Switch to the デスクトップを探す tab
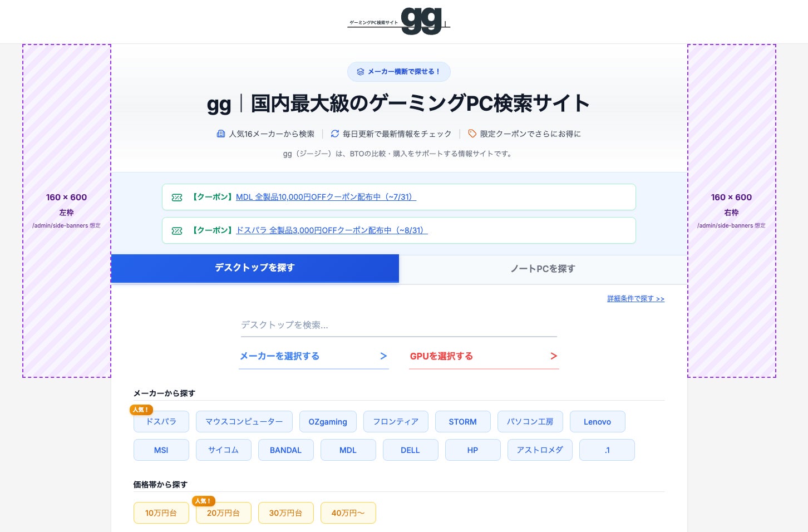 pos(255,268)
